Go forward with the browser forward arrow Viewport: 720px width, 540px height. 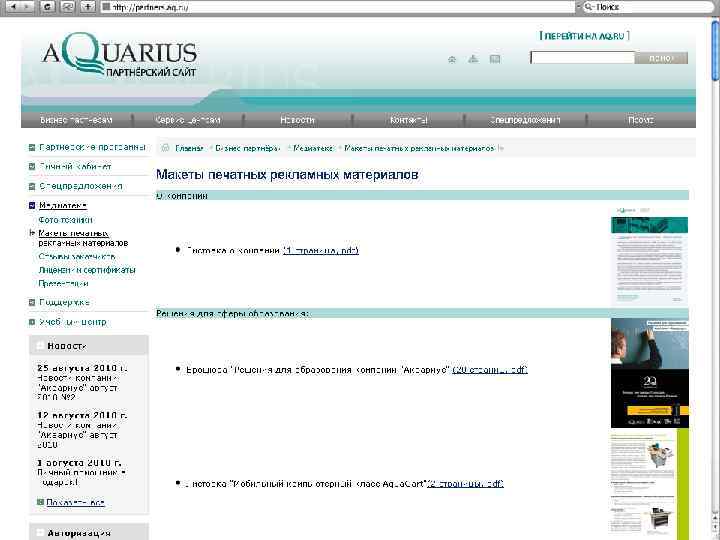click(28, 6)
